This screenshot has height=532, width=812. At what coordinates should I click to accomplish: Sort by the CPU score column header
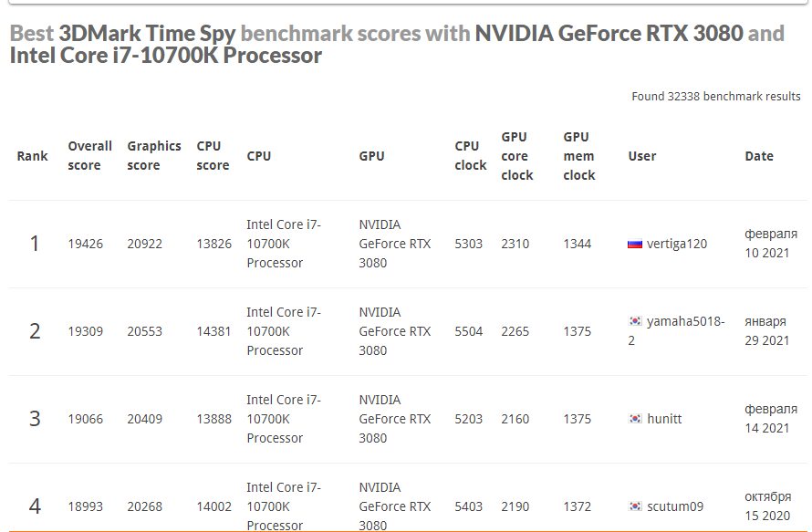pos(213,155)
